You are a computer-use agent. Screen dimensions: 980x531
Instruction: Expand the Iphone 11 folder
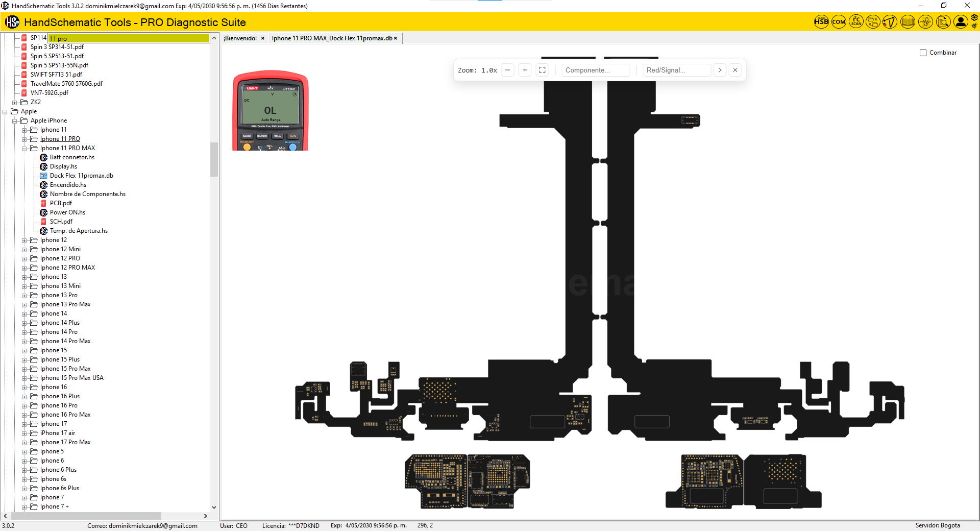tap(24, 130)
